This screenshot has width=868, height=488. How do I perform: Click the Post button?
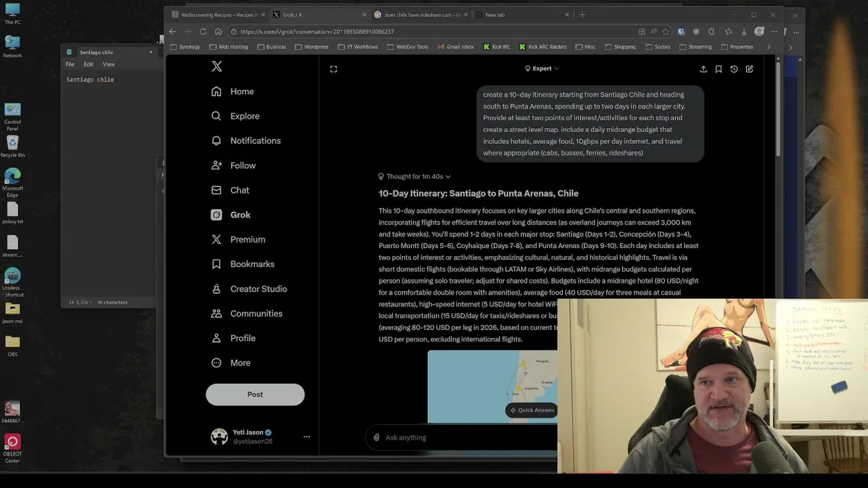(255, 394)
